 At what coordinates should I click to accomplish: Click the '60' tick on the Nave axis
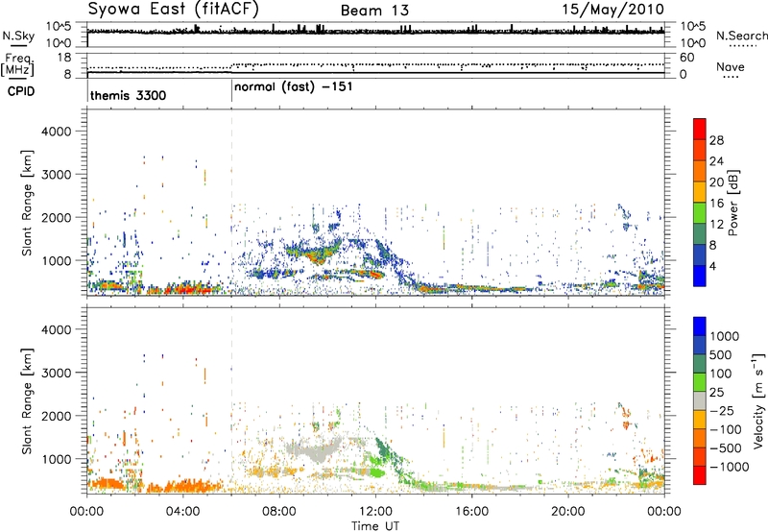pyautogui.click(x=686, y=58)
